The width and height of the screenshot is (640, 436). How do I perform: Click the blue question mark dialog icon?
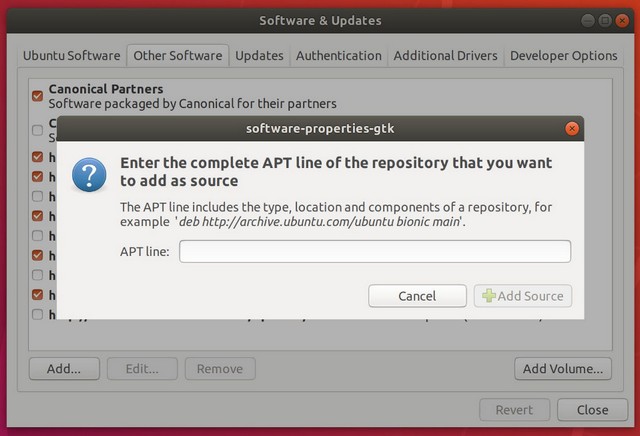point(89,175)
